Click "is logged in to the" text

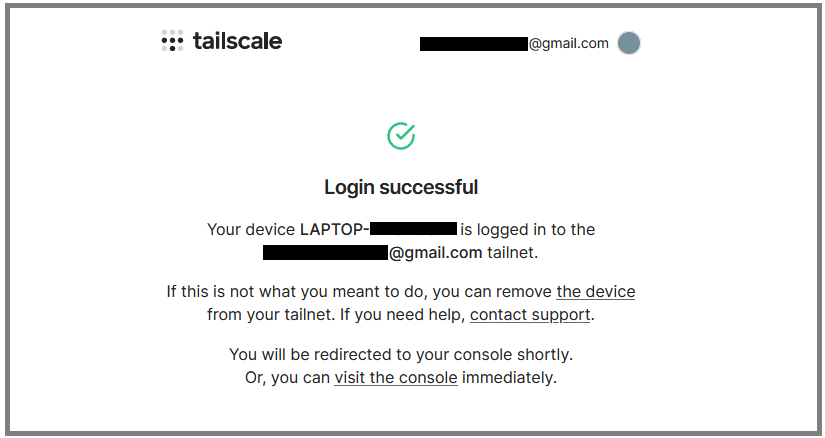point(528,230)
